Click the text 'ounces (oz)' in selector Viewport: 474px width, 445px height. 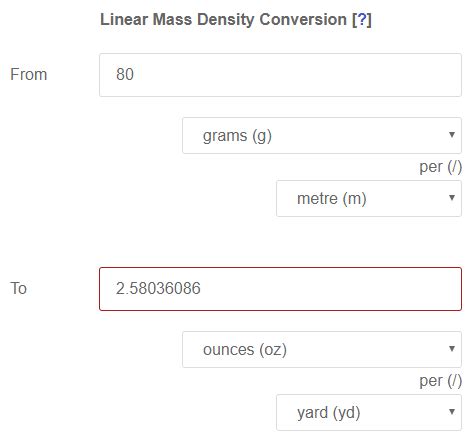click(245, 350)
